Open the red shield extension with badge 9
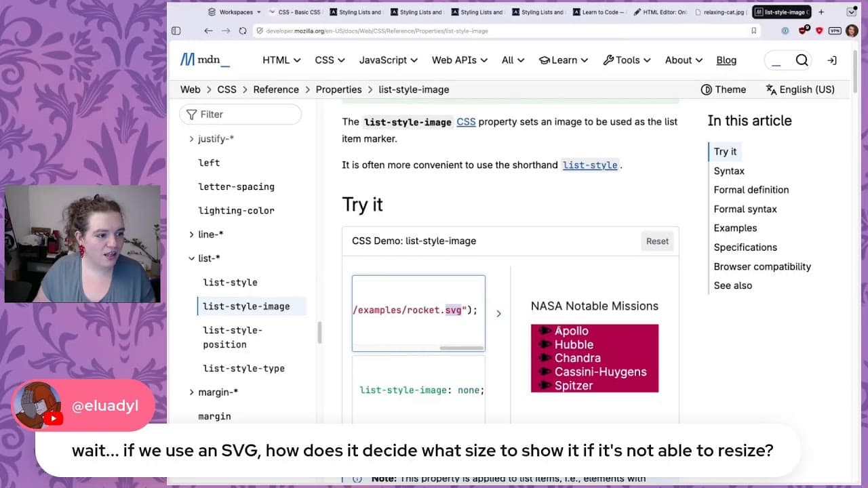The height and width of the screenshot is (488, 868). point(804,30)
